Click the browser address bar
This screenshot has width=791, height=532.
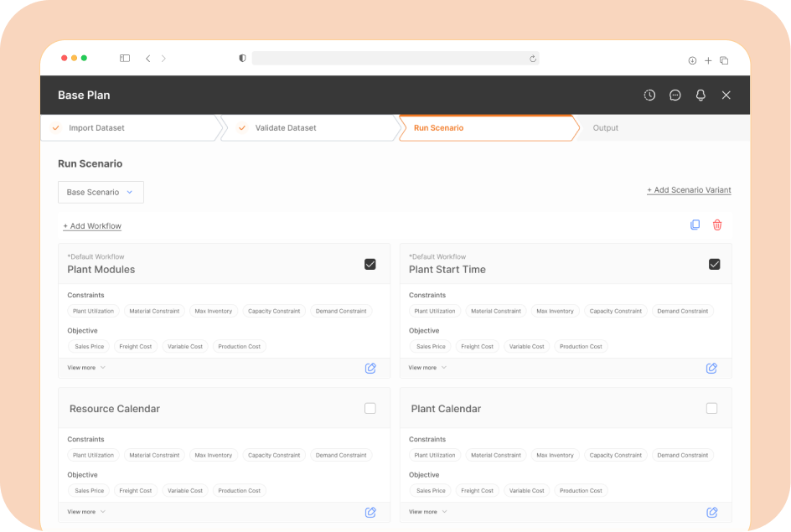point(395,59)
